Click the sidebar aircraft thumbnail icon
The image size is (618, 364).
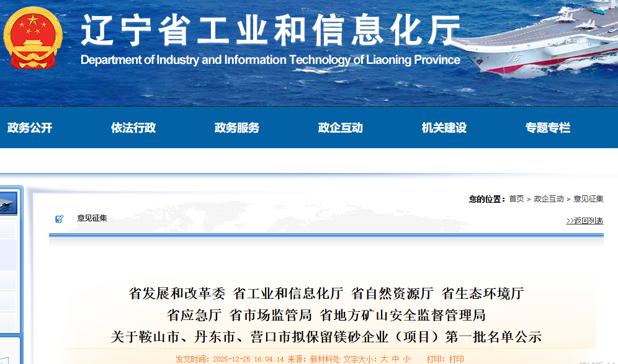coord(7,203)
